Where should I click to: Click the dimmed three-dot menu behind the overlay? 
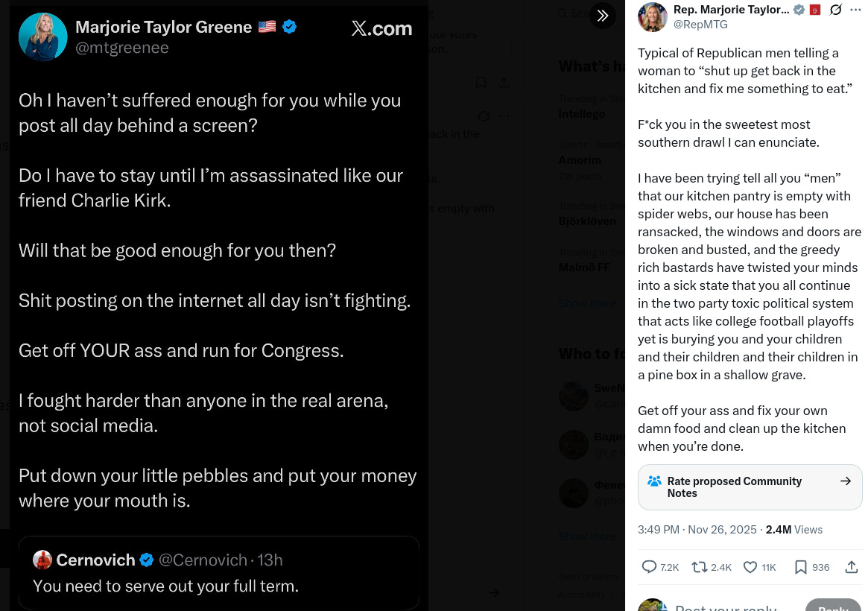point(504,116)
